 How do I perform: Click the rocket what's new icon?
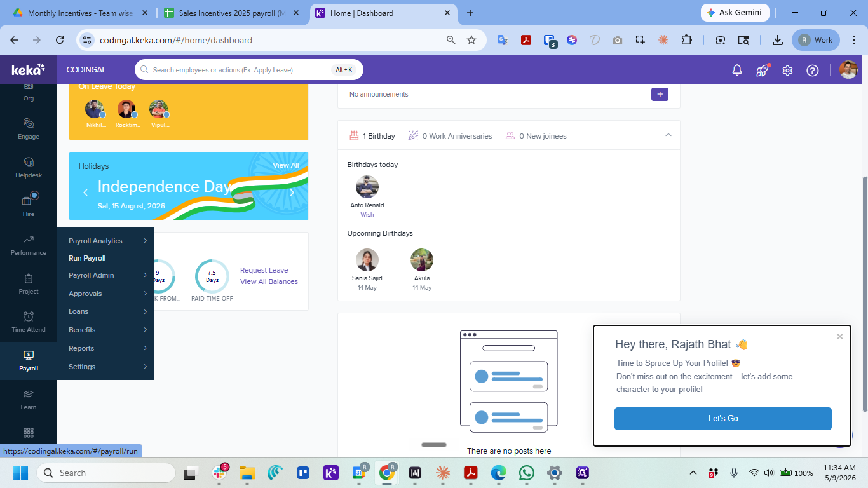click(x=763, y=71)
